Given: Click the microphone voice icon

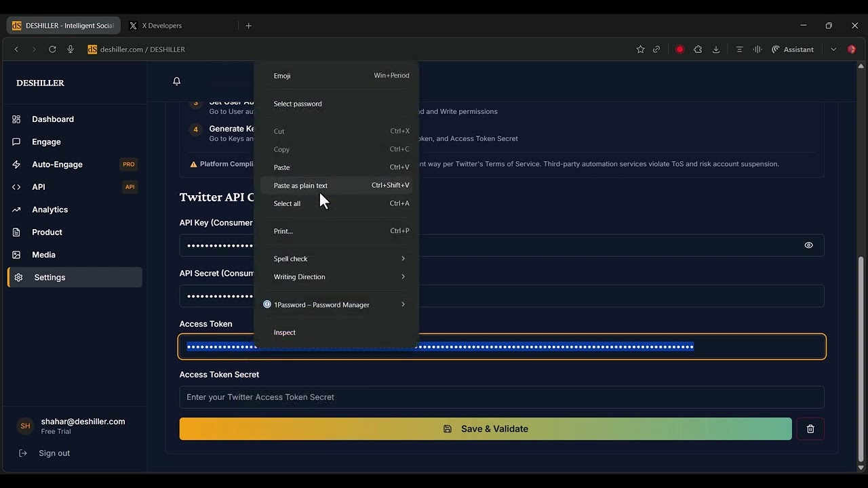Looking at the screenshot, I should (71, 49).
